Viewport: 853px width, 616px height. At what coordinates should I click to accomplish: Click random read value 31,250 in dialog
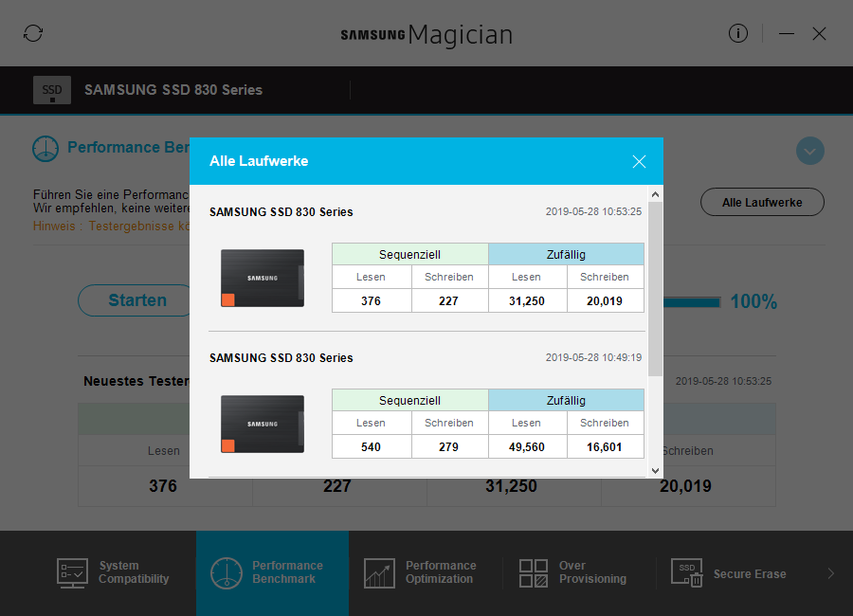(x=527, y=301)
